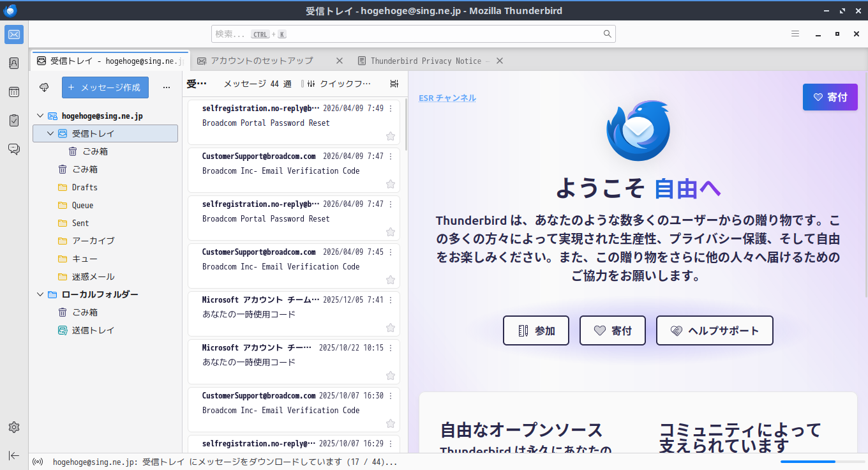Screen dimensions: 868x470
Task: Click the 受信トレイ download status text in status bar
Action: pyautogui.click(x=225, y=462)
